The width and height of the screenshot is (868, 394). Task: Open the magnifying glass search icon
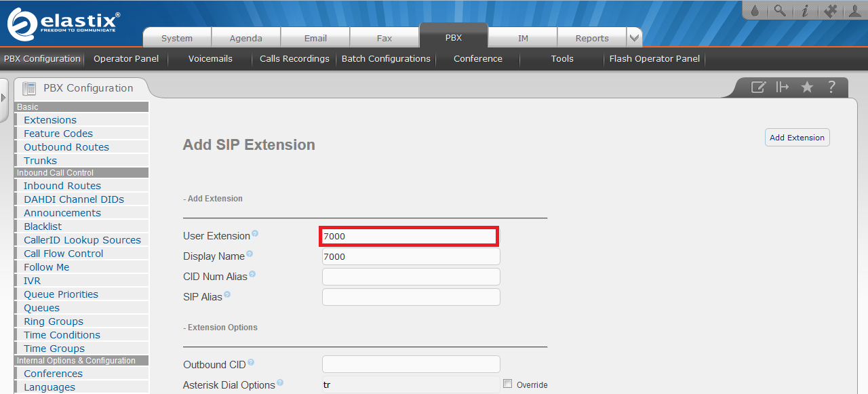point(780,10)
